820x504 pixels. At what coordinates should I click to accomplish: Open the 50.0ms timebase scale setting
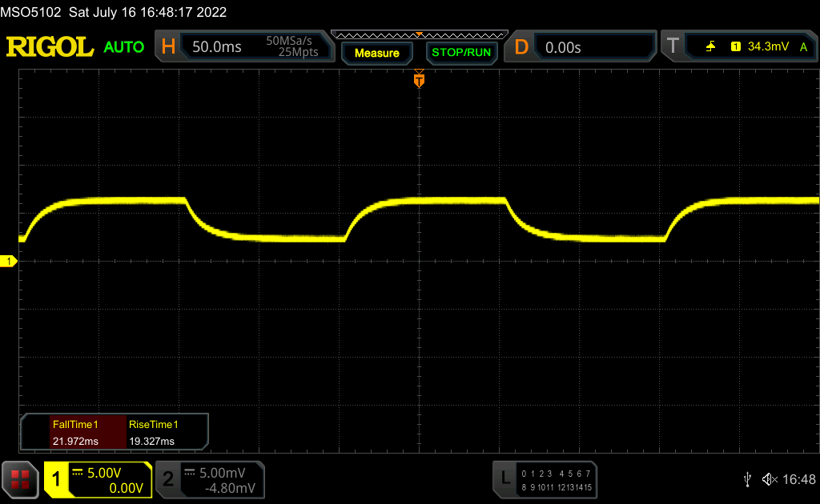[217, 47]
